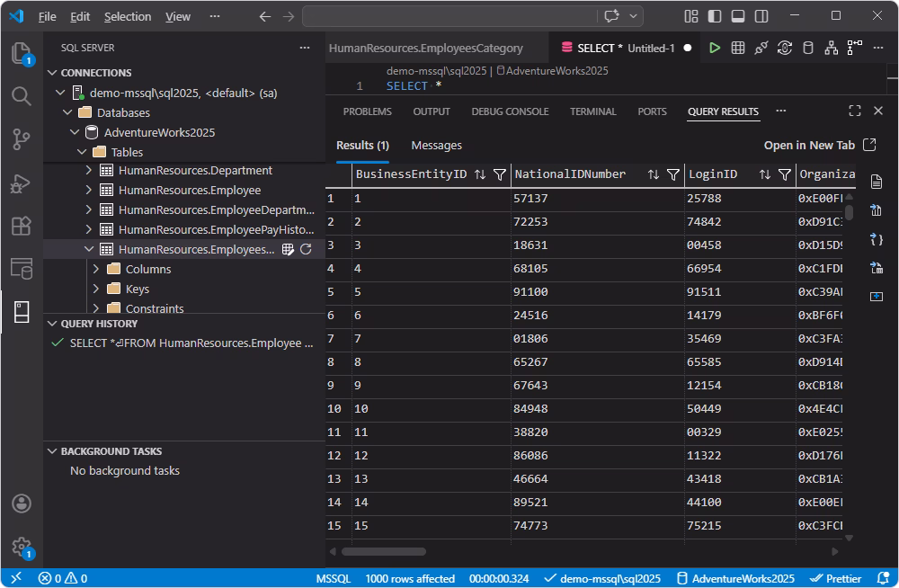
Task: Open the Copilot chat icon in title bar
Action: pos(611,16)
